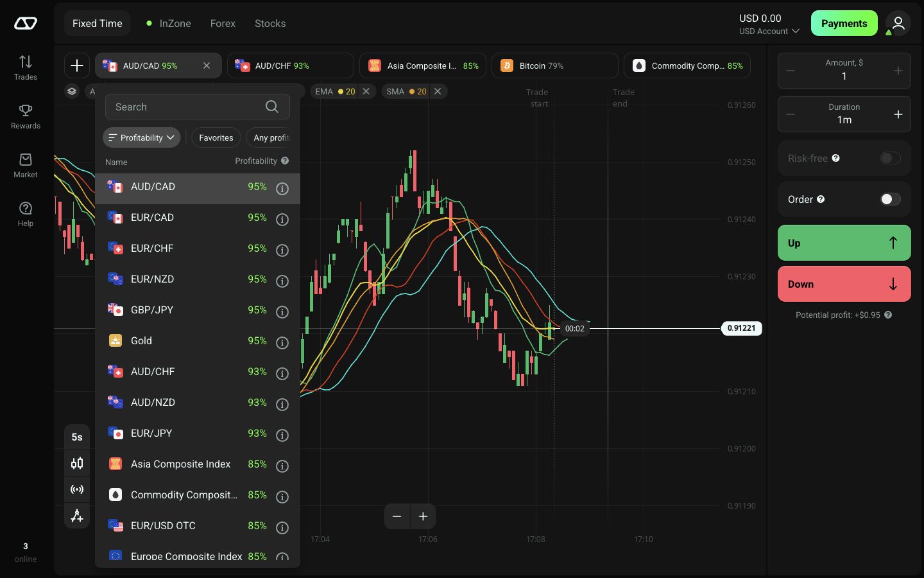Viewport: 924px width, 578px height.
Task: Expand the USD Account dropdown
Action: [x=769, y=31]
